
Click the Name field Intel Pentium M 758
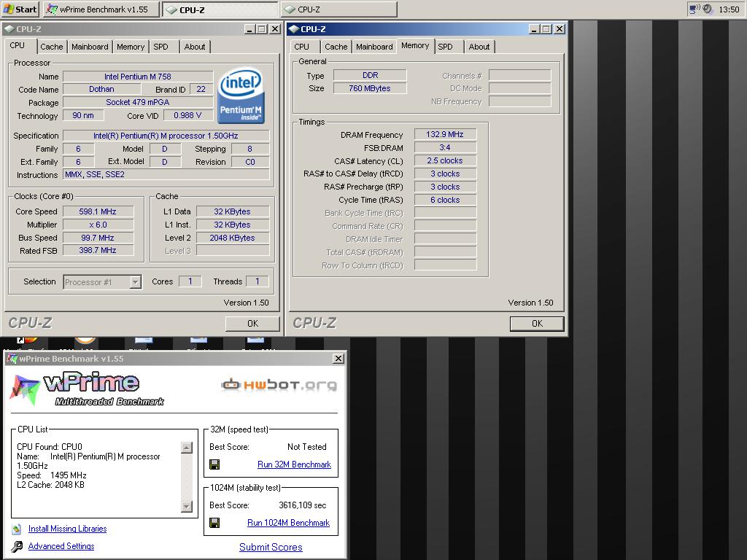pyautogui.click(x=138, y=77)
